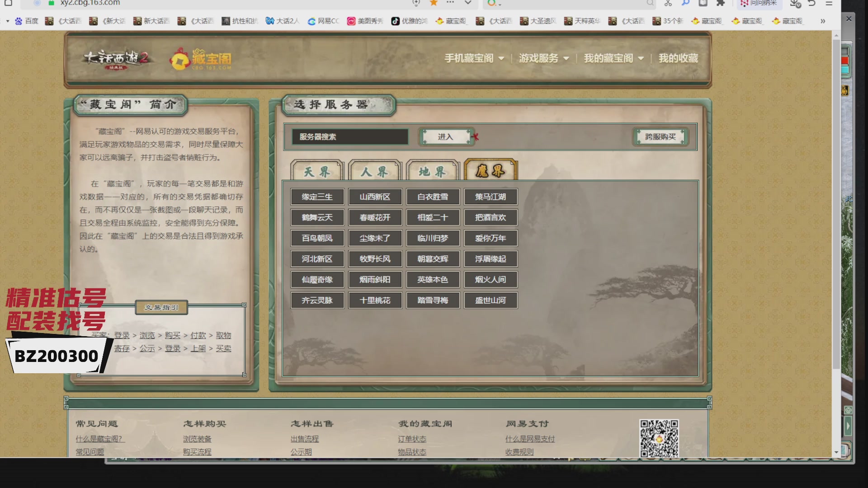Screen dimensions: 868x488
Task: Open the 网易CC bookmark
Action: tap(323, 21)
